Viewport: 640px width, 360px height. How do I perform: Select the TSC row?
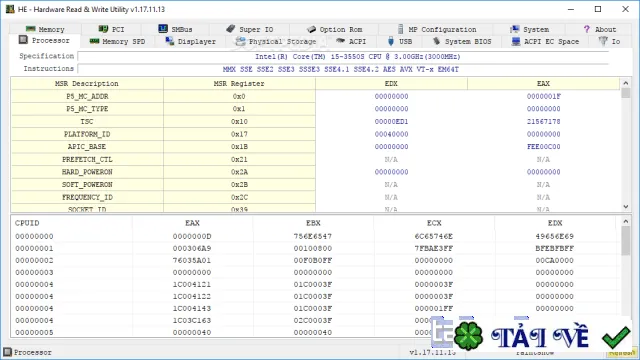coord(315,122)
